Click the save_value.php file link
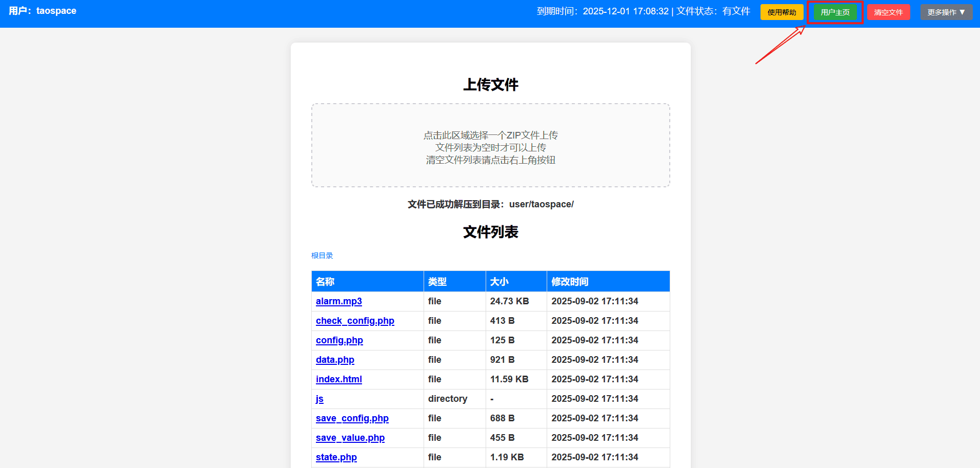This screenshot has height=468, width=980. pos(350,438)
